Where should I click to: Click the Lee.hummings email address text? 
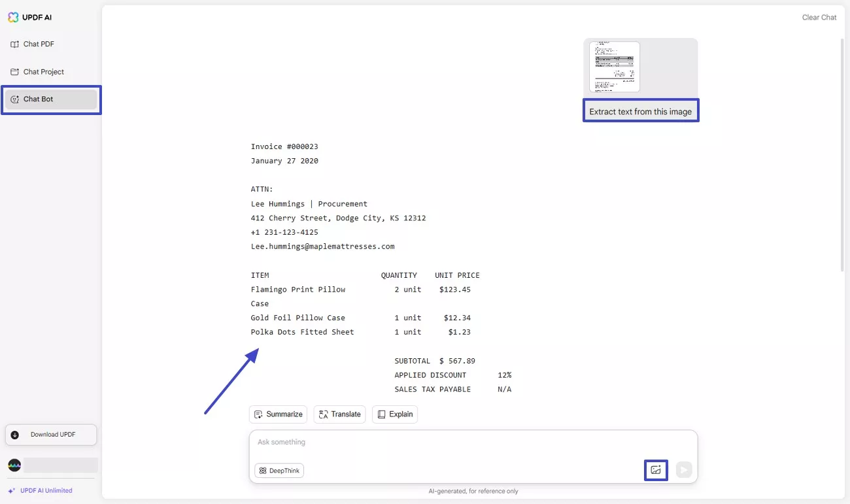point(323,246)
